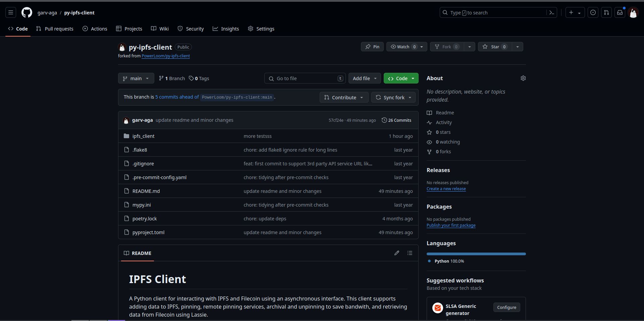Viewport: 644px width, 321px height.
Task: Open the pyproject.toml file
Action: (148, 232)
